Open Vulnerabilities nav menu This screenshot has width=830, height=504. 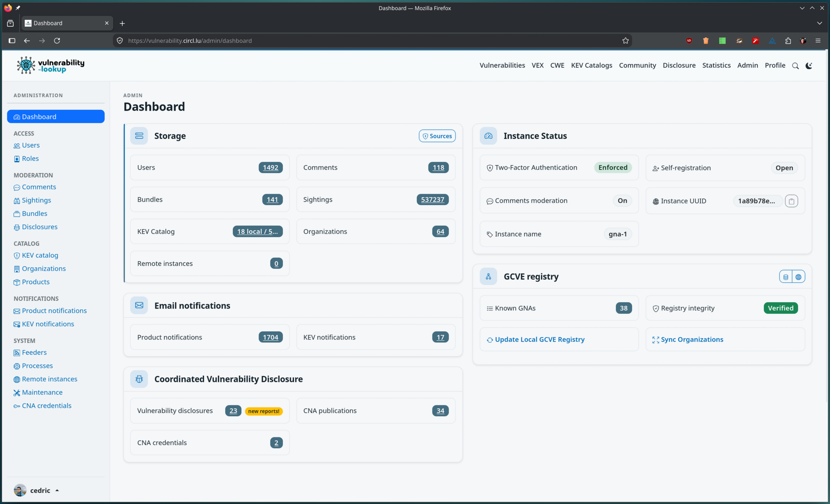pos(502,65)
